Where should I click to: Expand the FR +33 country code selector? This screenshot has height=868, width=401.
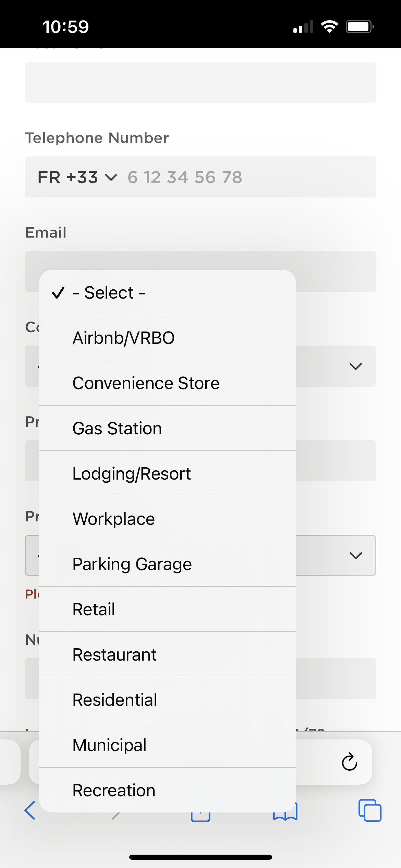click(77, 177)
